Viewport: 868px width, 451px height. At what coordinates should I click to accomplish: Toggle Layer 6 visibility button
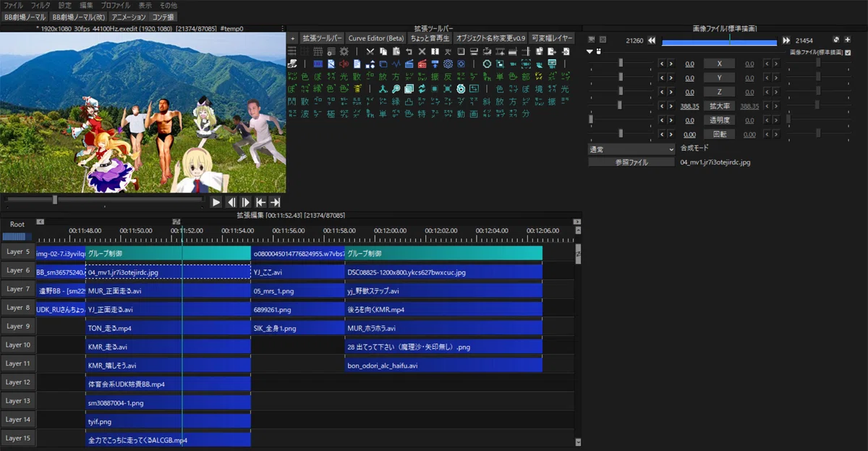[18, 270]
